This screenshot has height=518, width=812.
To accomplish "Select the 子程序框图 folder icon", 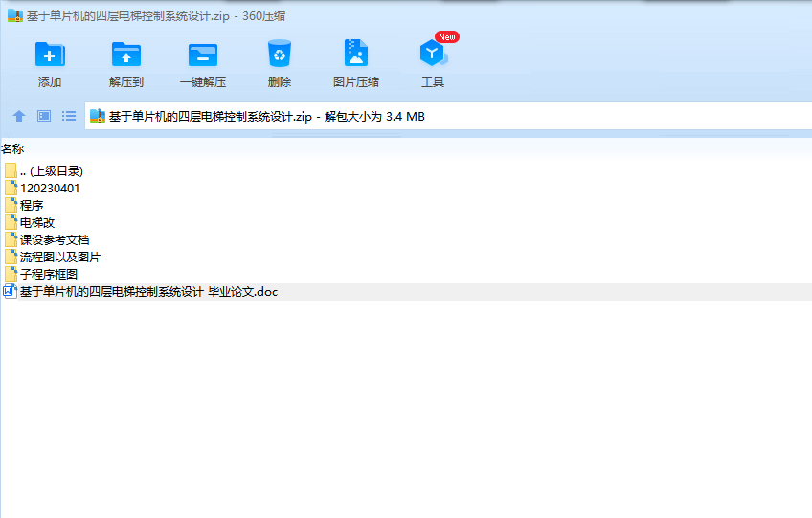I will pos(11,274).
